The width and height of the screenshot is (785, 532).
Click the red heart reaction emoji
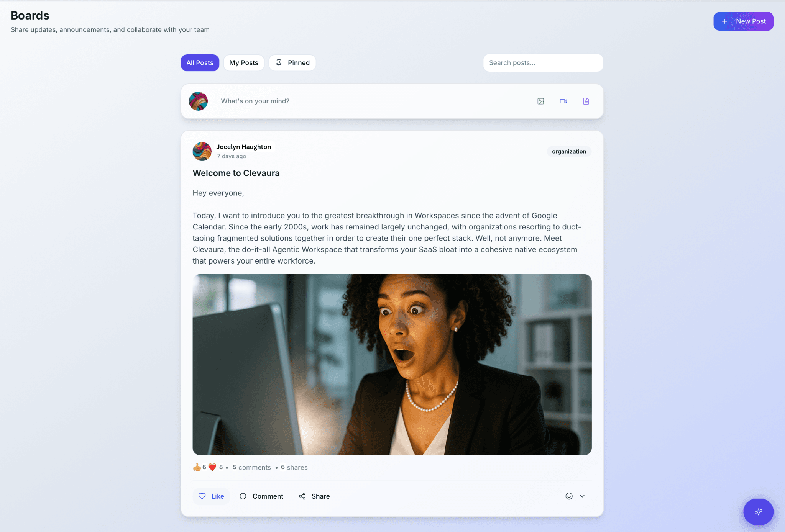212,467
